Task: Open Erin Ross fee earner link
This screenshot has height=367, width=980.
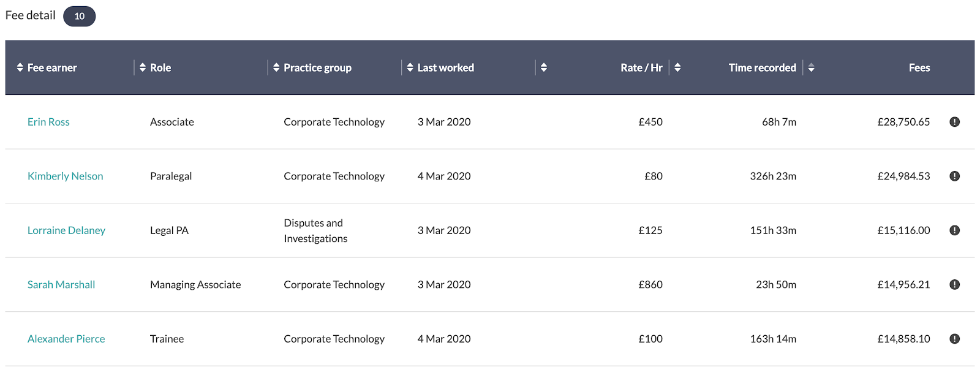Action: pos(48,122)
